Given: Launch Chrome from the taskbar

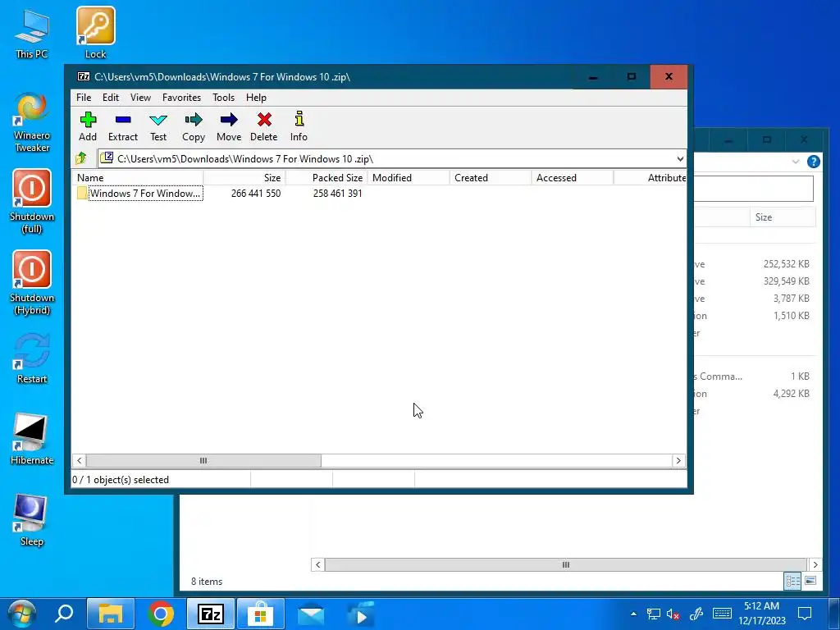Looking at the screenshot, I should coord(161,614).
